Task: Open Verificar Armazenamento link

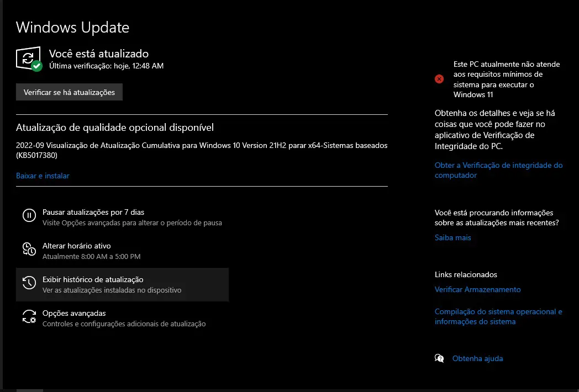Action: [477, 289]
